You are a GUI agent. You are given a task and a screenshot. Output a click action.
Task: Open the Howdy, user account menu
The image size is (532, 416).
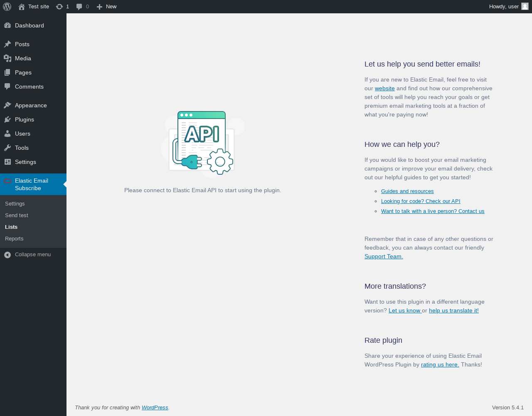tap(504, 7)
